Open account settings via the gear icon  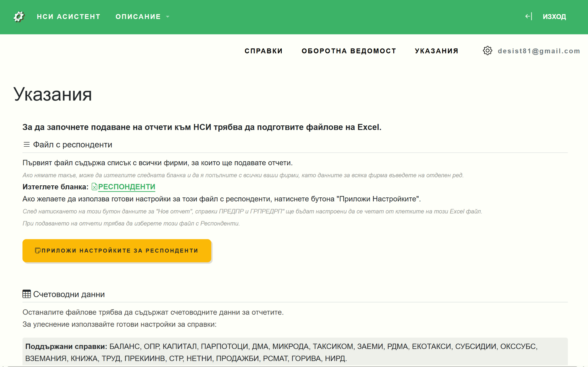coord(487,51)
